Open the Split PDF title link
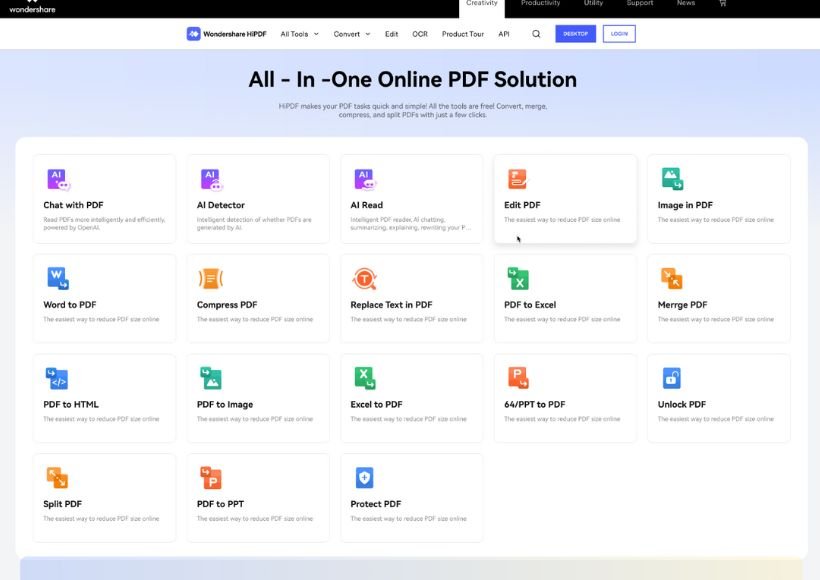 [62, 504]
